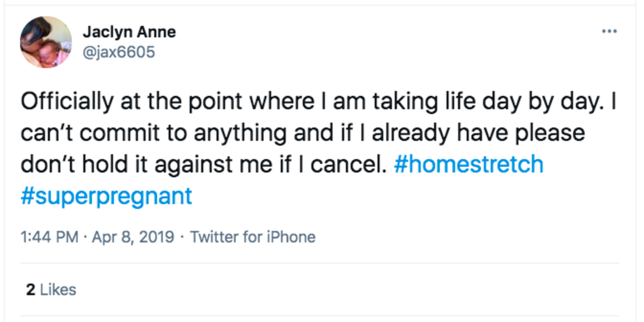Click the tweet line starting with Officially
The image size is (644, 322).
click(x=318, y=102)
